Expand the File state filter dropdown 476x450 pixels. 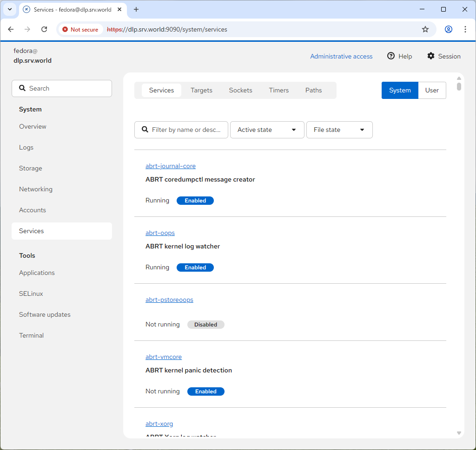tap(339, 130)
